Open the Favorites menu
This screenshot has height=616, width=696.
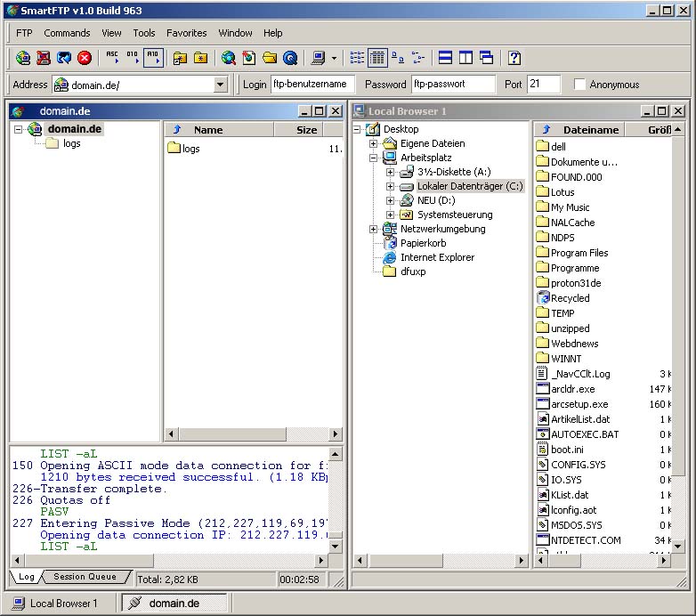point(186,33)
